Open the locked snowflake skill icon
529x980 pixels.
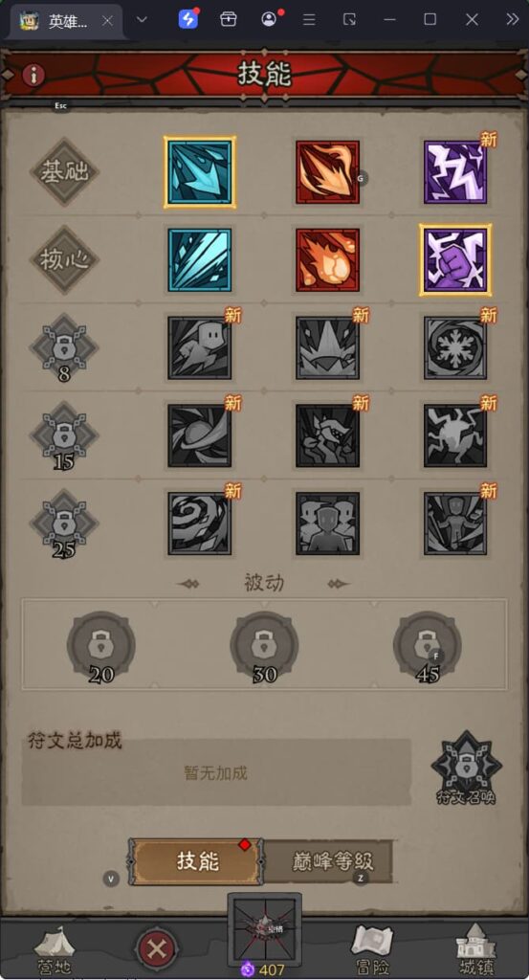455,347
